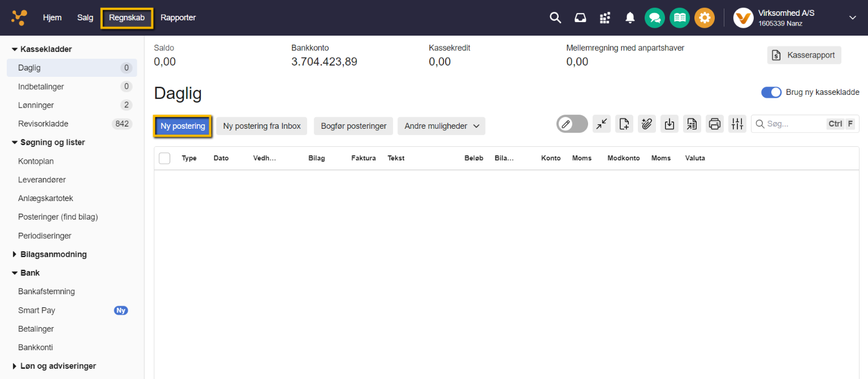
Task: Open the Andre muligheder dropdown
Action: pos(441,126)
